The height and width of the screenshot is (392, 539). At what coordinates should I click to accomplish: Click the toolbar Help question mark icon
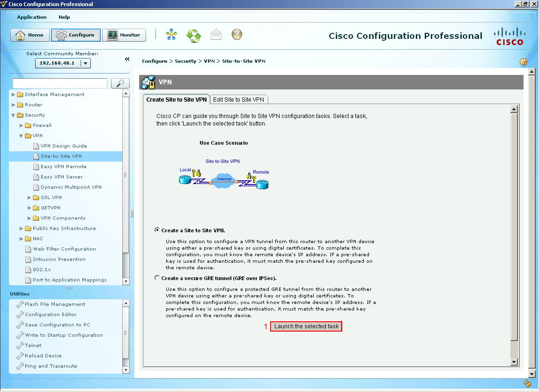click(x=237, y=34)
